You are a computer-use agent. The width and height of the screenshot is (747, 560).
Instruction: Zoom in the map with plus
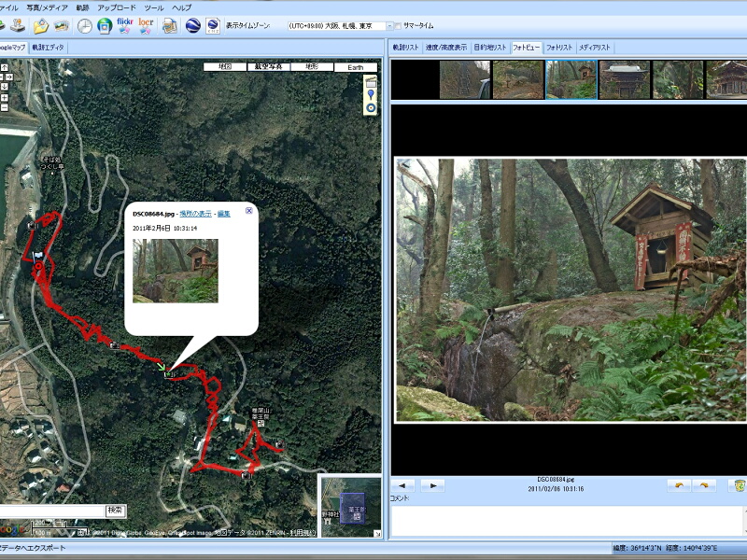click(5, 98)
